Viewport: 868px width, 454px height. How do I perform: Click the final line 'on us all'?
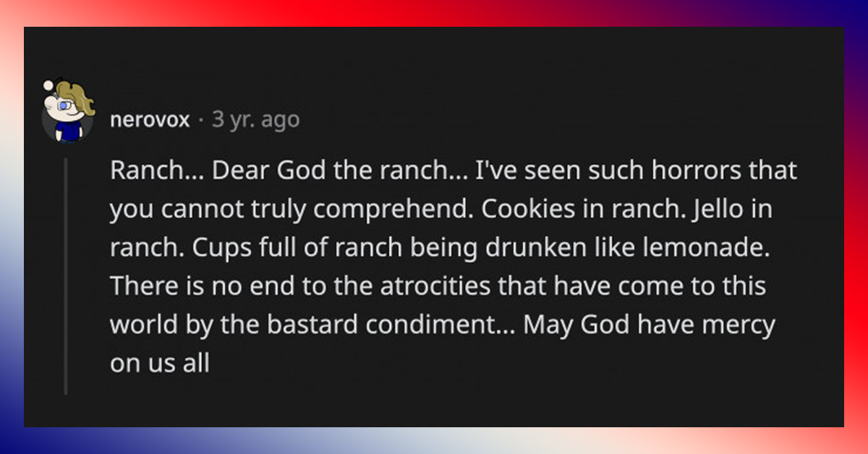pos(159,363)
